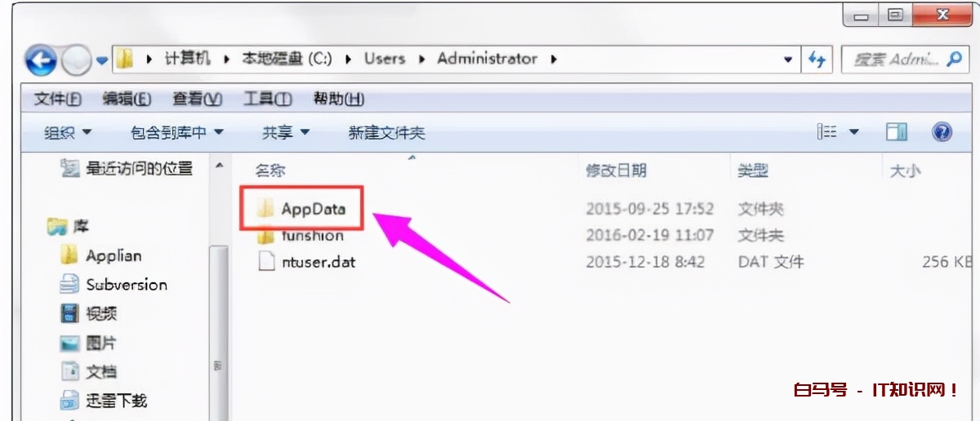
Task: Open 图片 library in sidebar
Action: [x=101, y=343]
